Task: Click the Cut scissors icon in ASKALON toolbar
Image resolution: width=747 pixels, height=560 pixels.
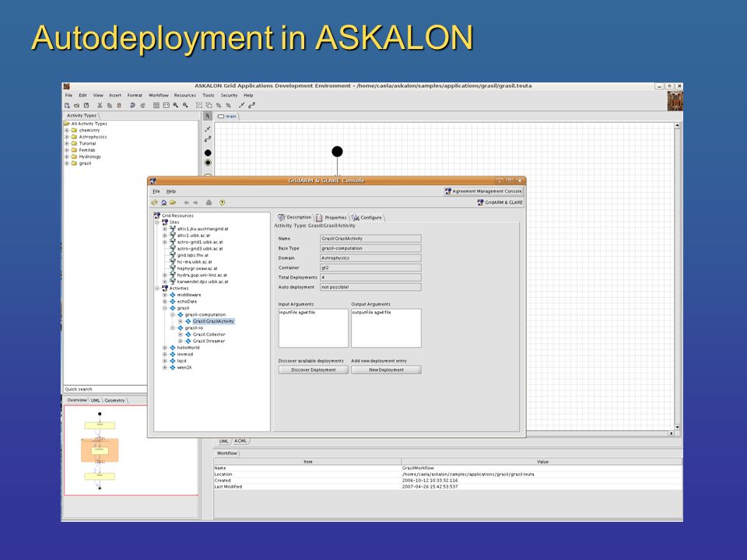Action: (x=100, y=105)
